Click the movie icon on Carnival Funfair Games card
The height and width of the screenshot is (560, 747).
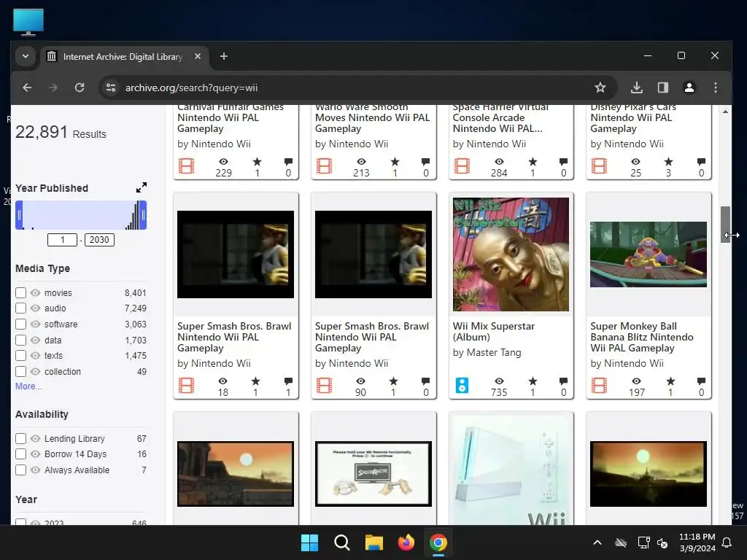coord(186,166)
